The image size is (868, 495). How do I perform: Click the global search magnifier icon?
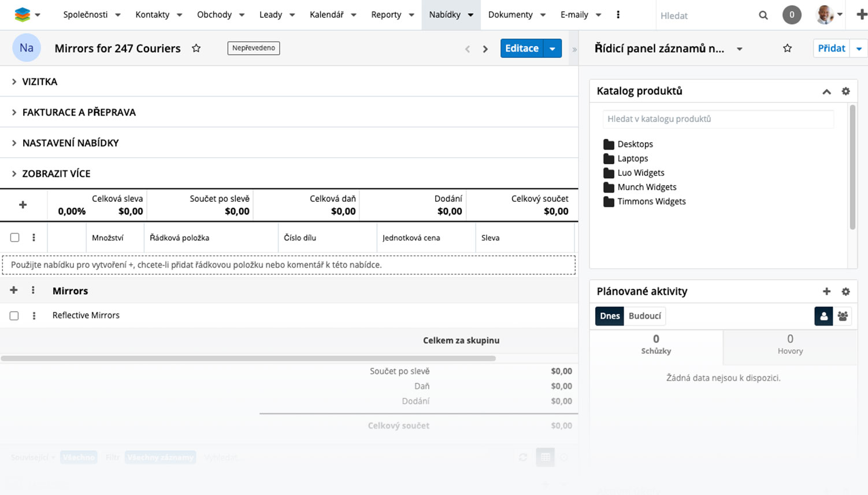point(763,16)
